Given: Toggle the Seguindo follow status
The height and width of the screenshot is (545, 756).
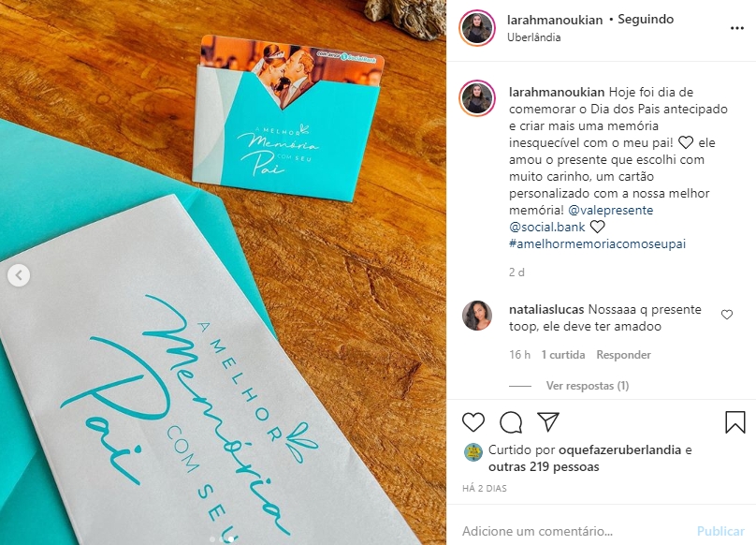Looking at the screenshot, I should click(x=646, y=20).
